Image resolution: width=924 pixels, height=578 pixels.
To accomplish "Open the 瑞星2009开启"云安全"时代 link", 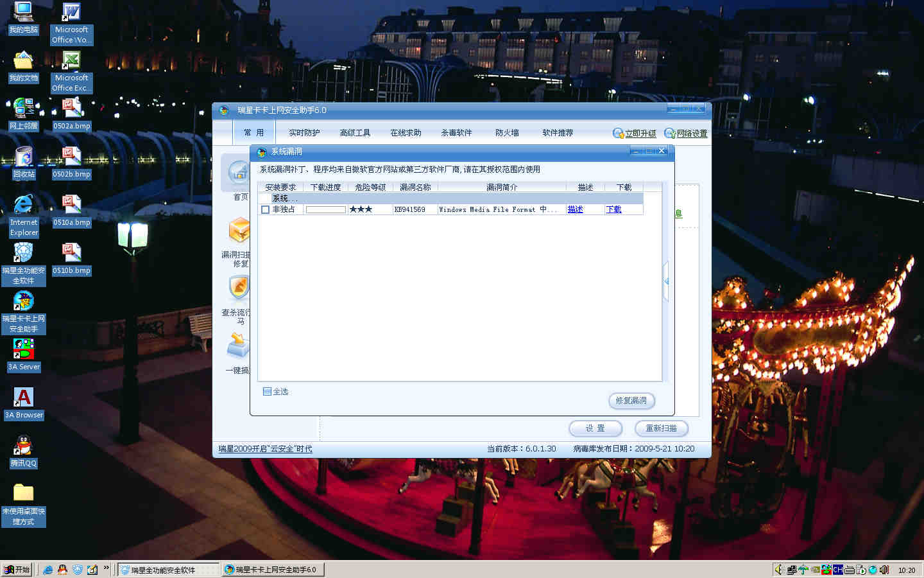I will tap(265, 449).
